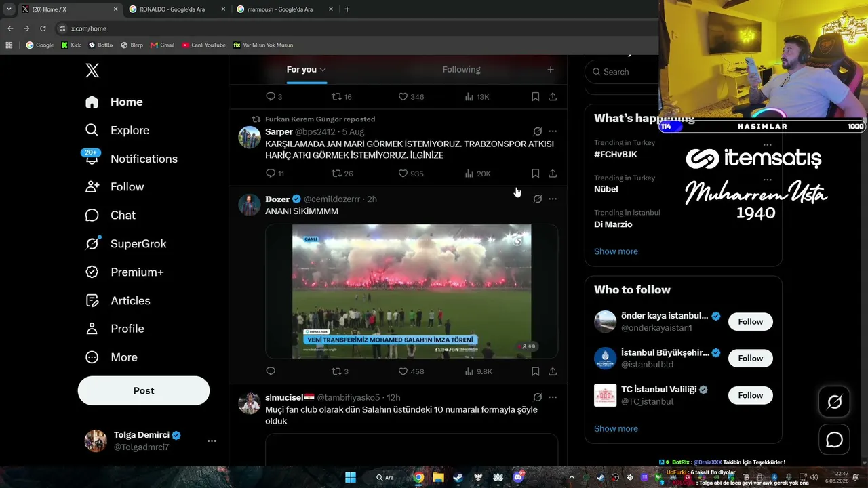Add a new timeline tab with plus

click(551, 70)
